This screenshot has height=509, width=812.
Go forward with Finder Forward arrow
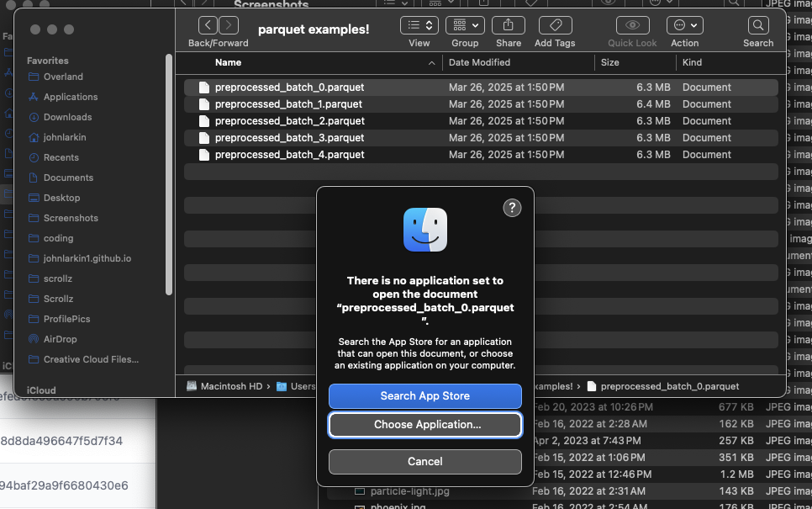click(229, 25)
